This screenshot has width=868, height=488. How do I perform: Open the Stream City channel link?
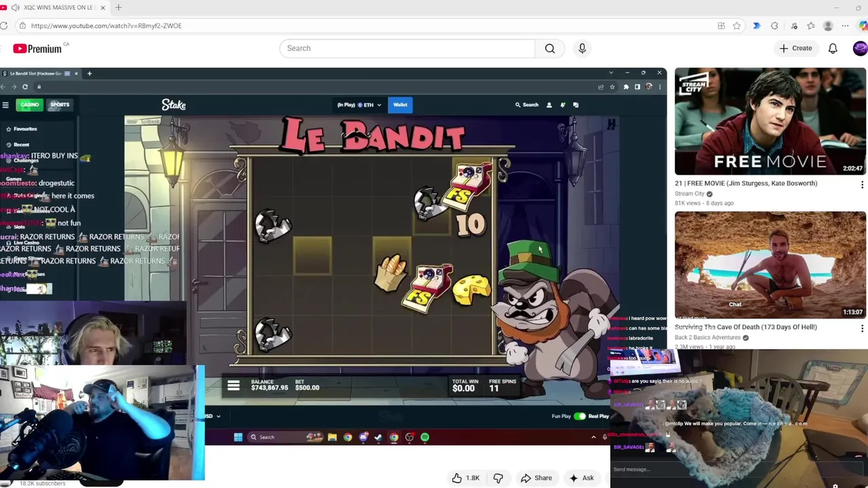click(x=690, y=194)
